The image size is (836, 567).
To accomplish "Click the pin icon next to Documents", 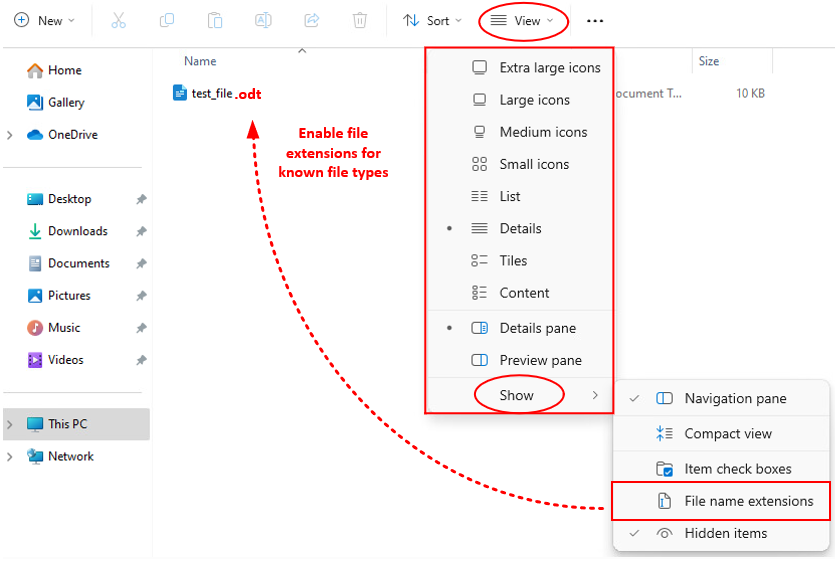I will pyautogui.click(x=141, y=263).
